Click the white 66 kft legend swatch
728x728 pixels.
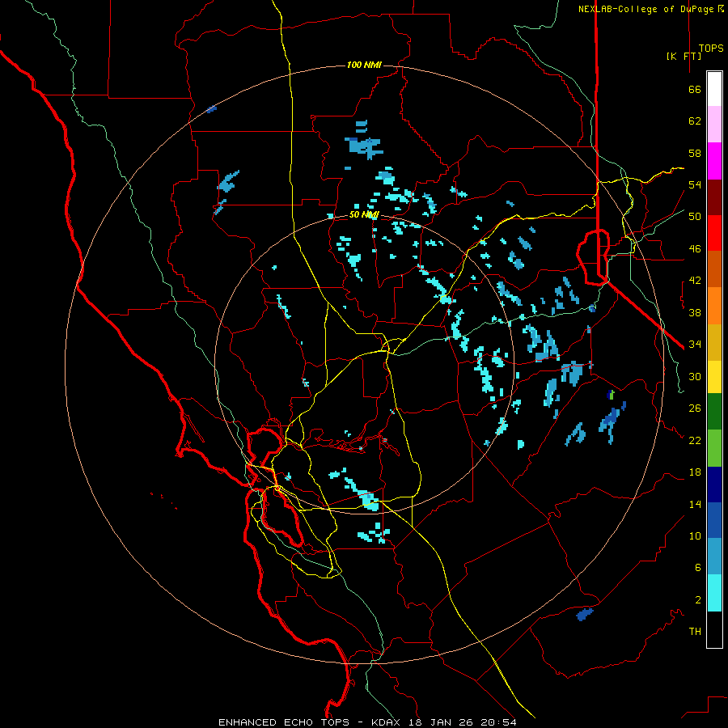[x=714, y=89]
